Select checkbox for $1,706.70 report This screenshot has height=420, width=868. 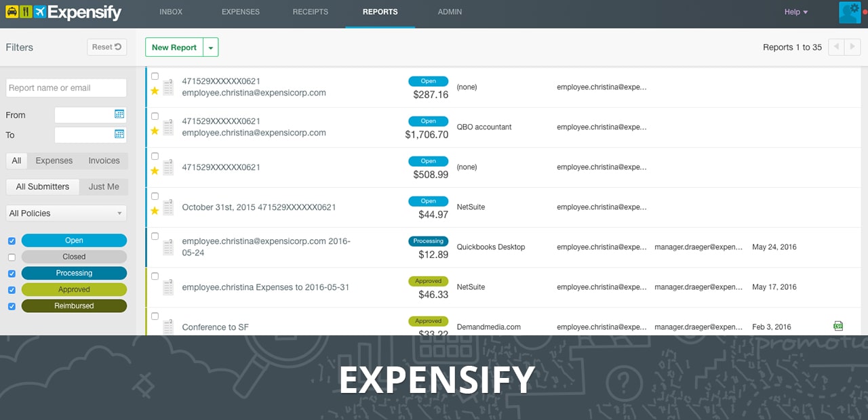point(155,117)
